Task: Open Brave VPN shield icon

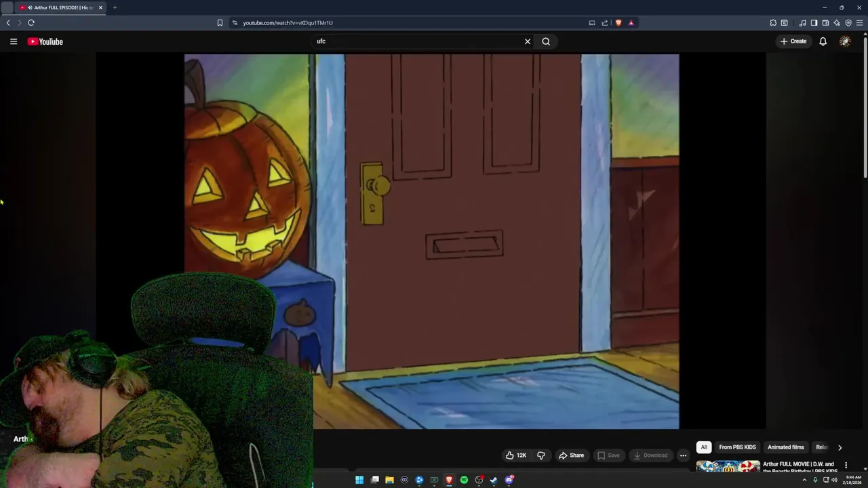Action: coord(848,22)
